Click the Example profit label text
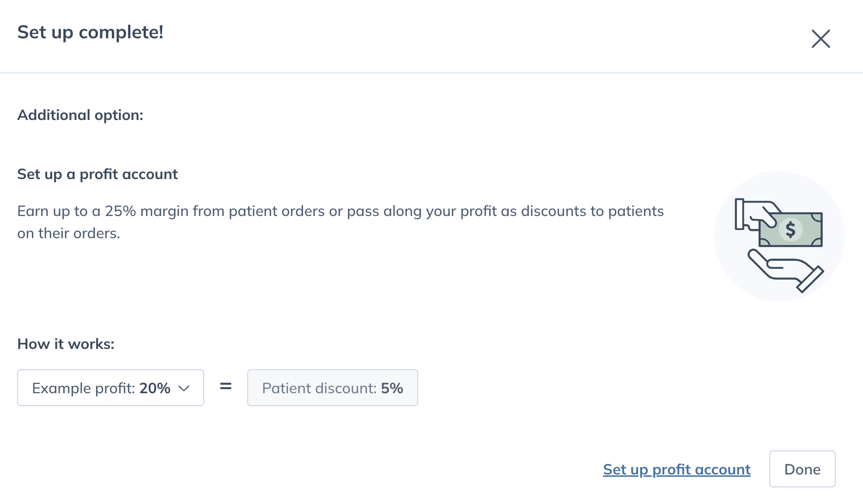The width and height of the screenshot is (863, 504). pos(84,388)
